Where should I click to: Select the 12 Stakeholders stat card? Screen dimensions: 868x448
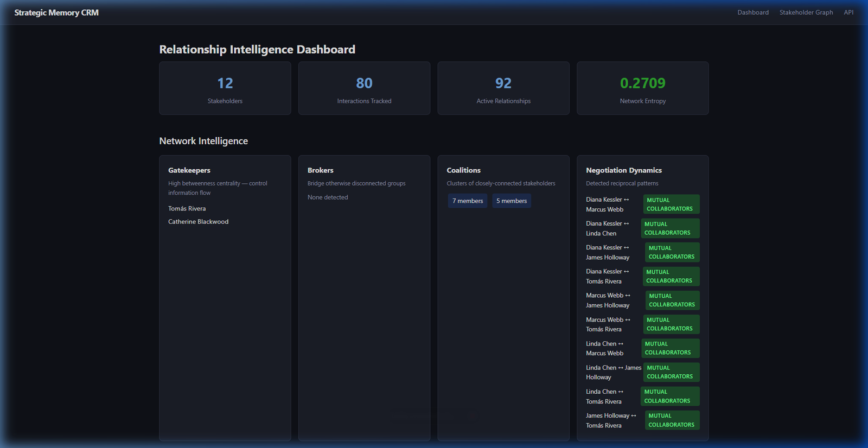point(225,88)
